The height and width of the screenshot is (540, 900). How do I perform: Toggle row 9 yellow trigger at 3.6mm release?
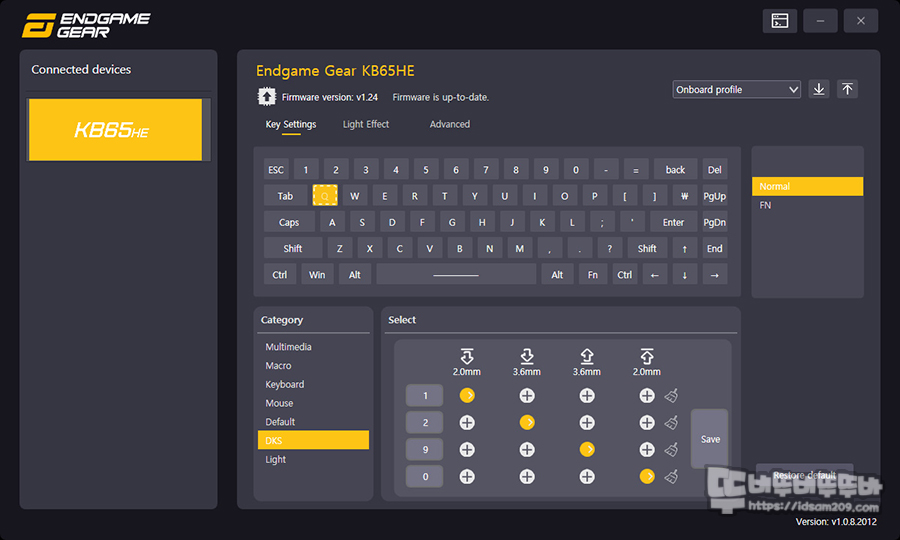(x=587, y=449)
